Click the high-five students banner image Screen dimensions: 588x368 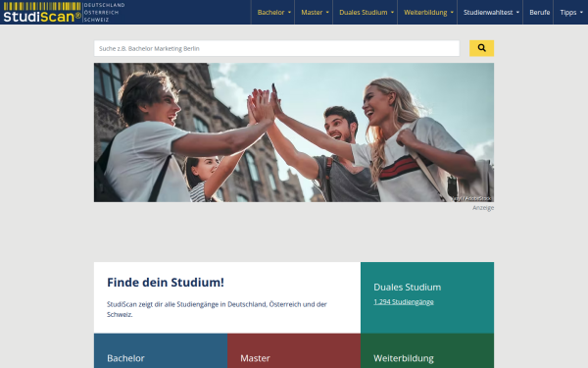coord(294,132)
